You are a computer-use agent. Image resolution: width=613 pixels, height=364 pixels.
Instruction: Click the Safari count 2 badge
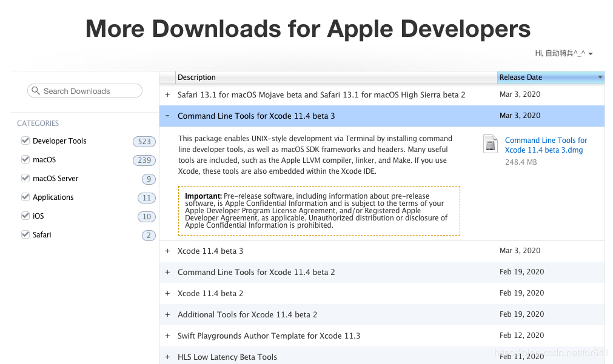[x=149, y=235]
